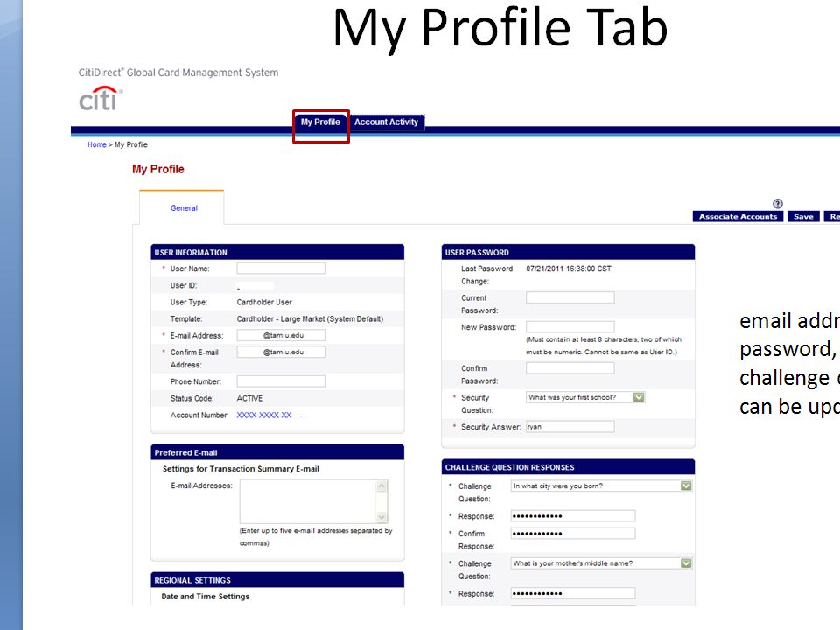The height and width of the screenshot is (630, 840).
Task: Click the Confirm Response field
Action: click(573, 533)
